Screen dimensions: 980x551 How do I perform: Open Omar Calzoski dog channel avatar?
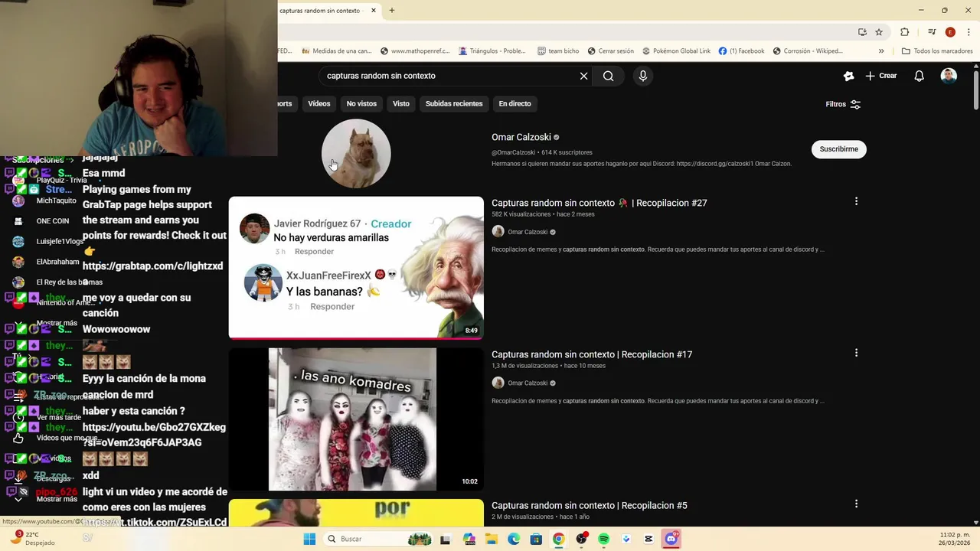pos(356,154)
